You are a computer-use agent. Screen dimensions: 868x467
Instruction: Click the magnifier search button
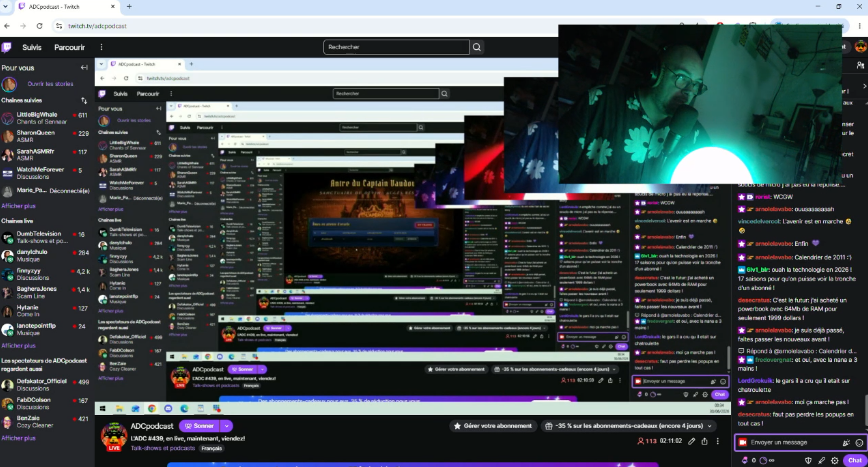click(x=477, y=47)
